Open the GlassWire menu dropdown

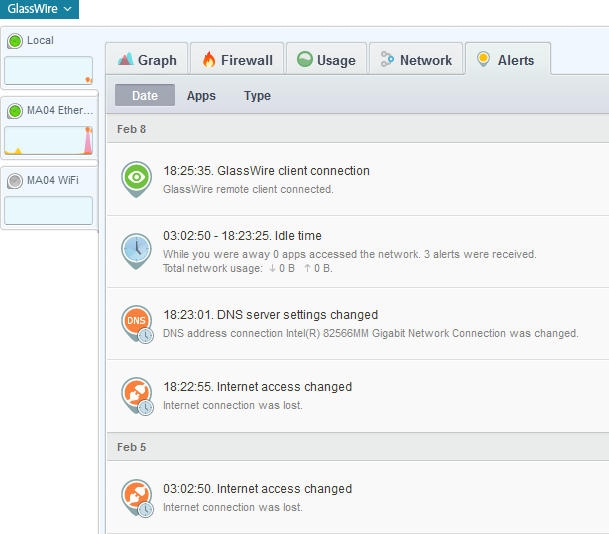pos(40,9)
